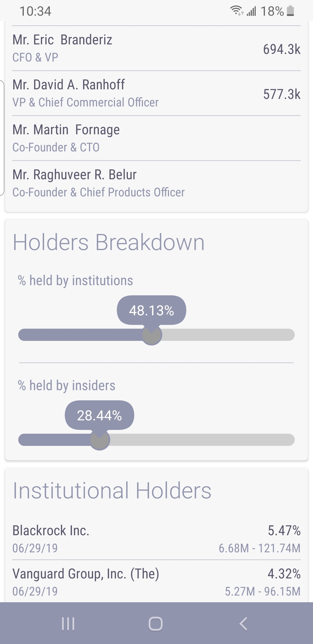This screenshot has height=644, width=313.
Task: Tap the cellular signal strength icon
Action: point(252,12)
